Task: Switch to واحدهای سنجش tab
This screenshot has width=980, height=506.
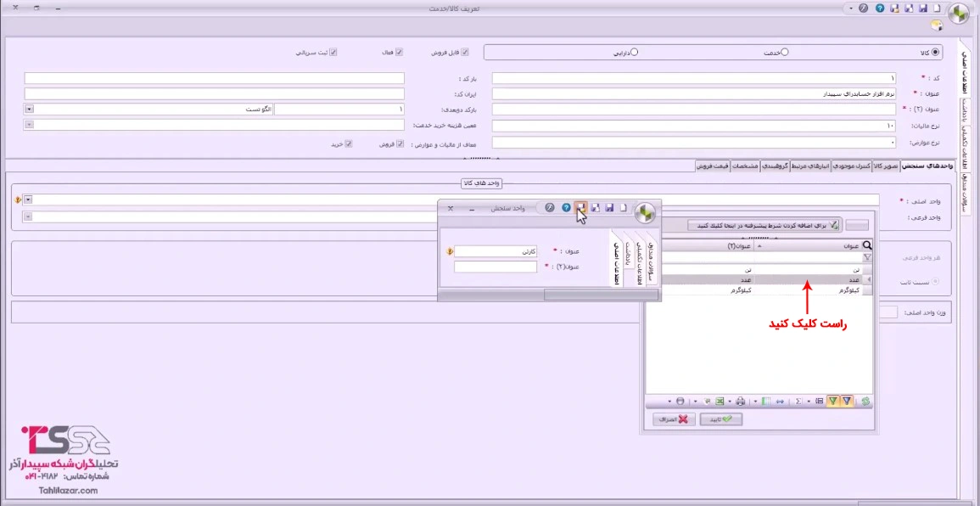Action: 927,166
